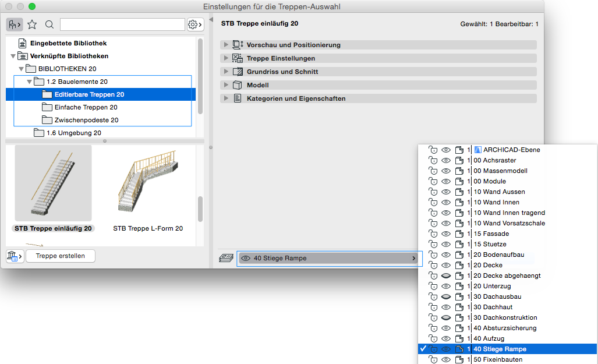This screenshot has height=364, width=598.
Task: Select Einfache Treppen 20 folder
Action: (x=86, y=107)
